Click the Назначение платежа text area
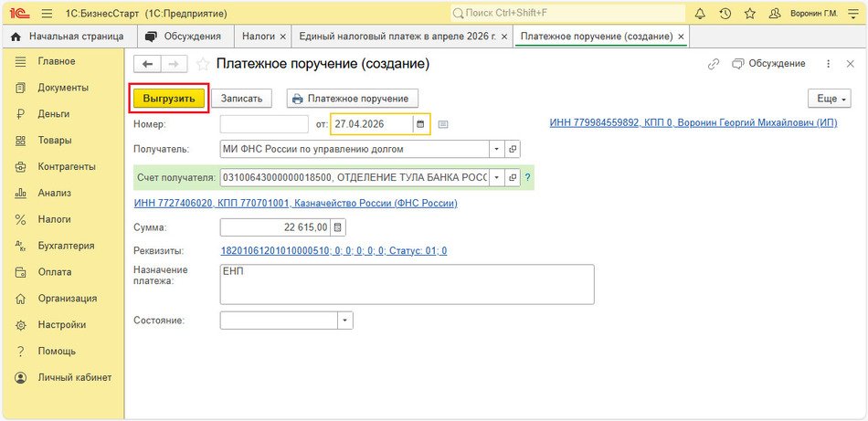 407,284
